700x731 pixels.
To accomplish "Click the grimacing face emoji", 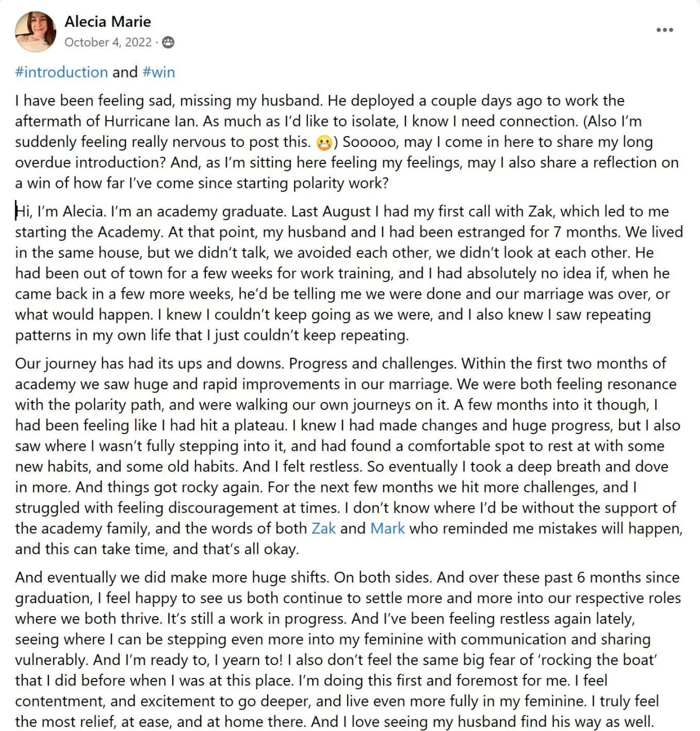I will [324, 142].
